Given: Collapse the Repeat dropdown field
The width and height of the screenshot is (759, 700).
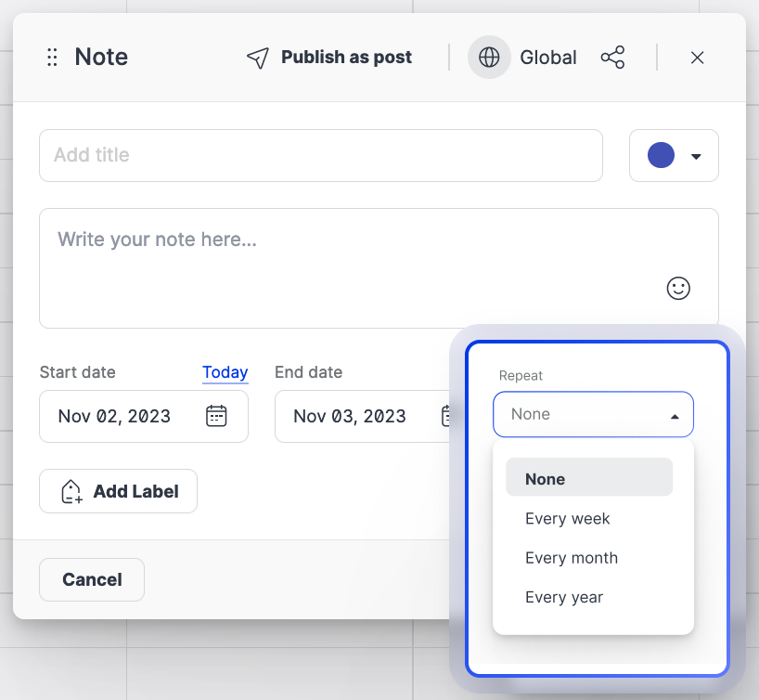Looking at the screenshot, I should [593, 414].
